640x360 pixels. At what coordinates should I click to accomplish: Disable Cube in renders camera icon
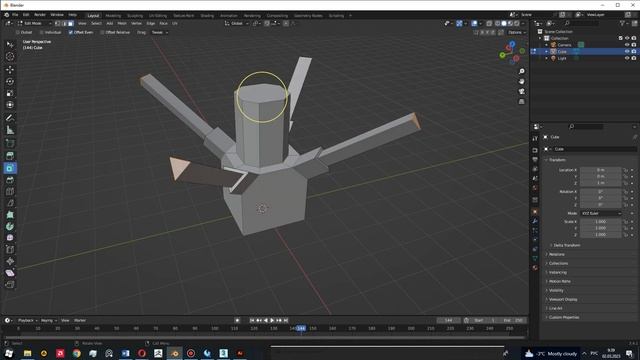[634, 51]
